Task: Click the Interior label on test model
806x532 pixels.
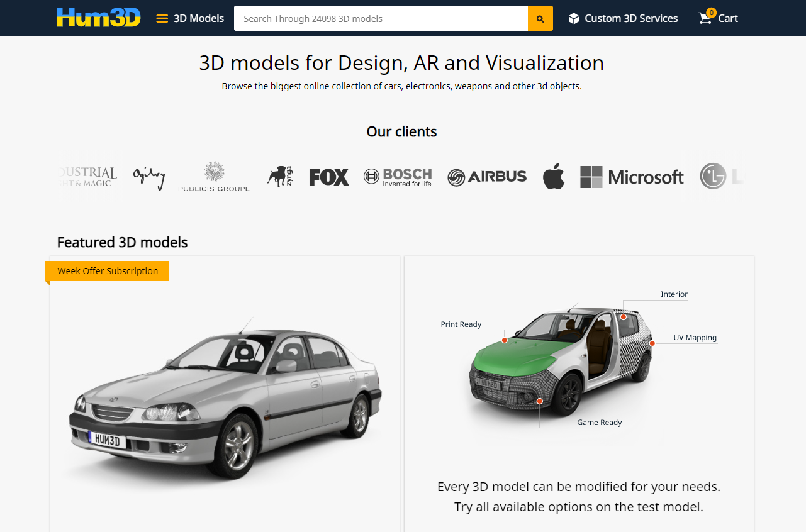Action: (x=674, y=294)
